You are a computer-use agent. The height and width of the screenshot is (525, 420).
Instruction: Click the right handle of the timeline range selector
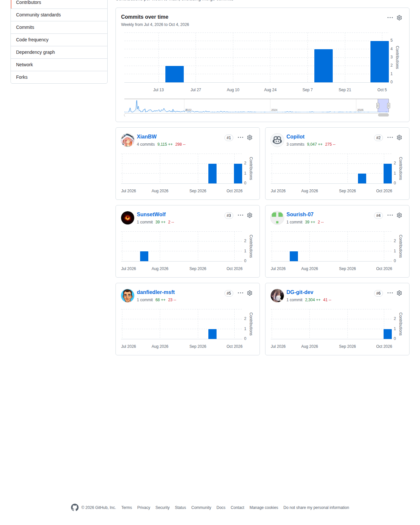pos(388,106)
